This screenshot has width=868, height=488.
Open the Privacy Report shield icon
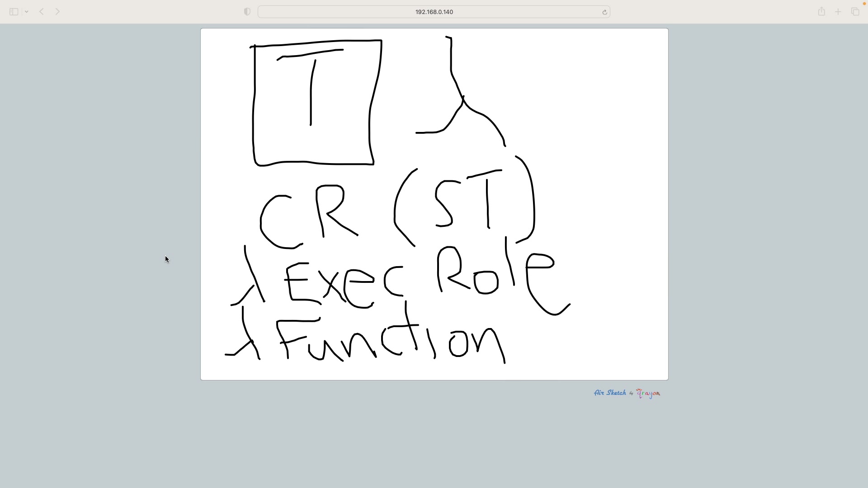[x=247, y=12]
